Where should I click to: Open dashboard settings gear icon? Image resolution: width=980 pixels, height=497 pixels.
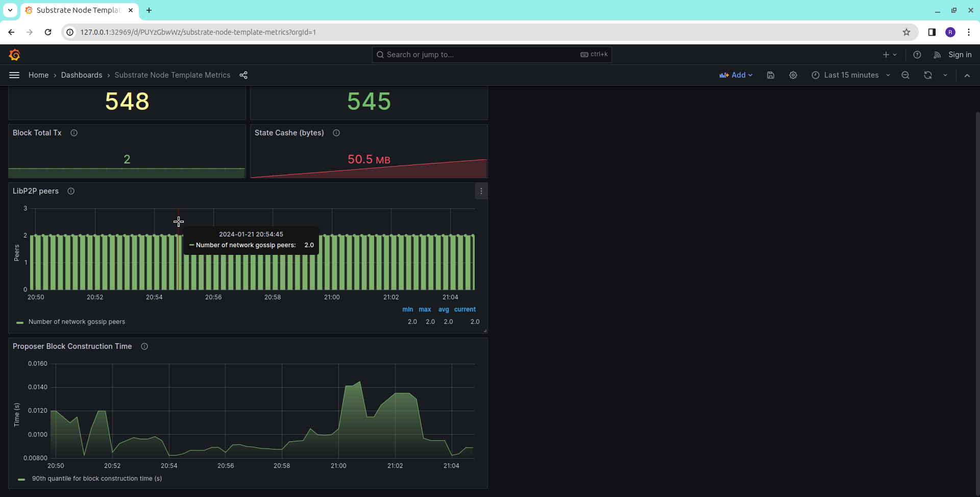[x=793, y=75]
